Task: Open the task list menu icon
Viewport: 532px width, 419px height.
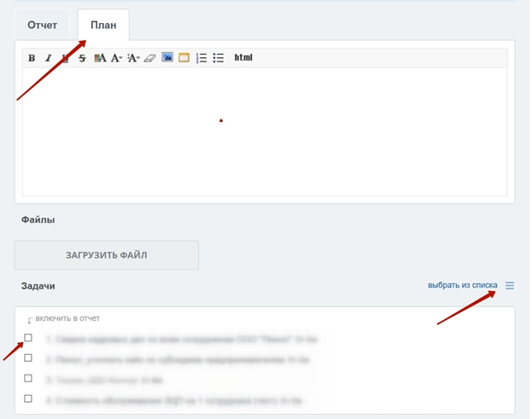Action: [x=510, y=286]
